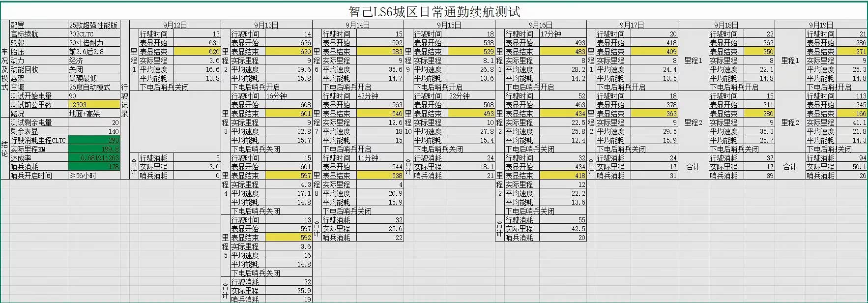Select the yellow 483 cell
The image size is (868, 303).
click(563, 52)
